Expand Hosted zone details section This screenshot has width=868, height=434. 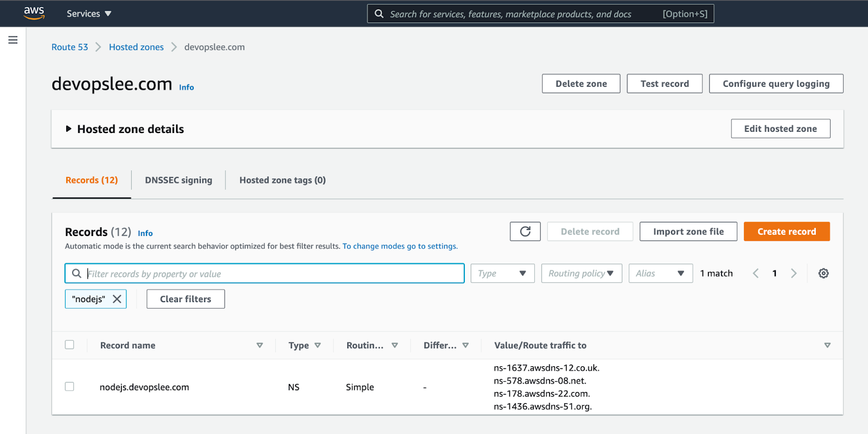[68, 129]
